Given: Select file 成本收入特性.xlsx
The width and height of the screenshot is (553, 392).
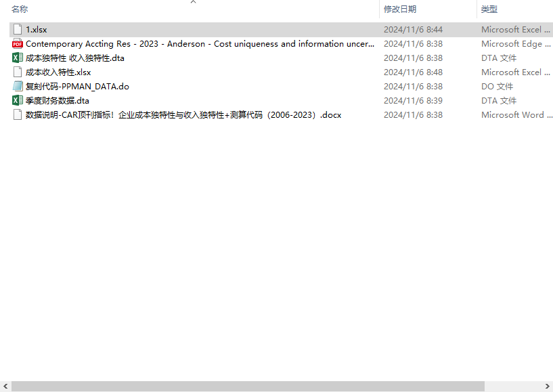Looking at the screenshot, I should [58, 72].
